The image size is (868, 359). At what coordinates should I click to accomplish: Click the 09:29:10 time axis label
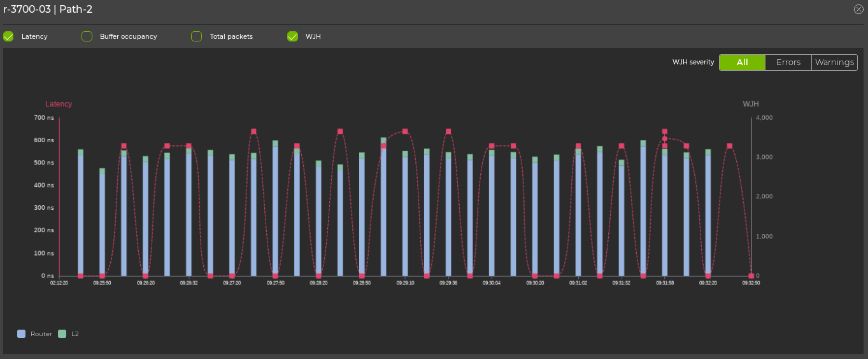(405, 283)
